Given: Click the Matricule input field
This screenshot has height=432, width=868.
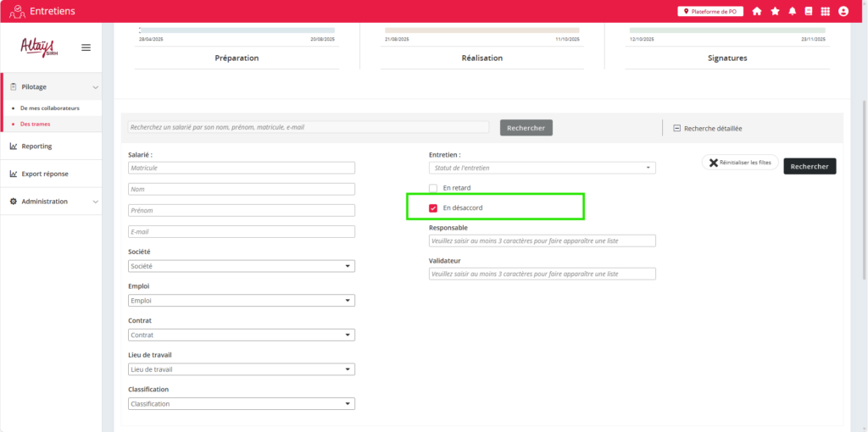Looking at the screenshot, I should point(242,168).
